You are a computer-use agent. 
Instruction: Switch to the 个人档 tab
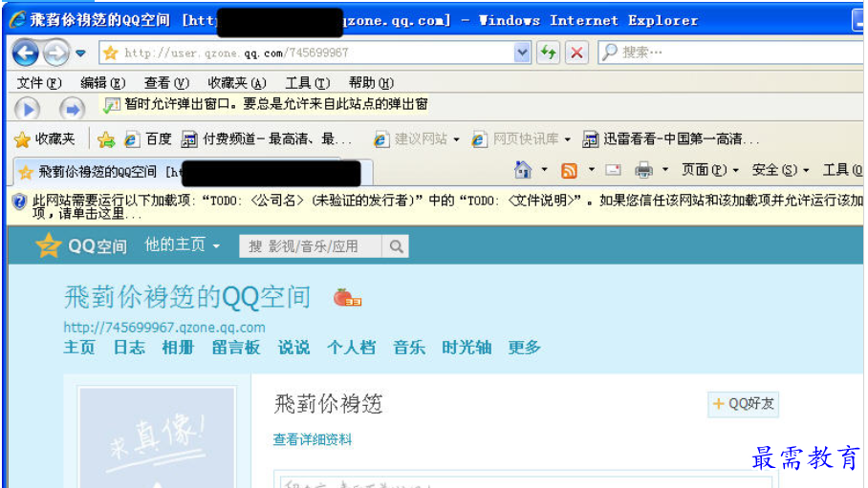pyautogui.click(x=351, y=348)
